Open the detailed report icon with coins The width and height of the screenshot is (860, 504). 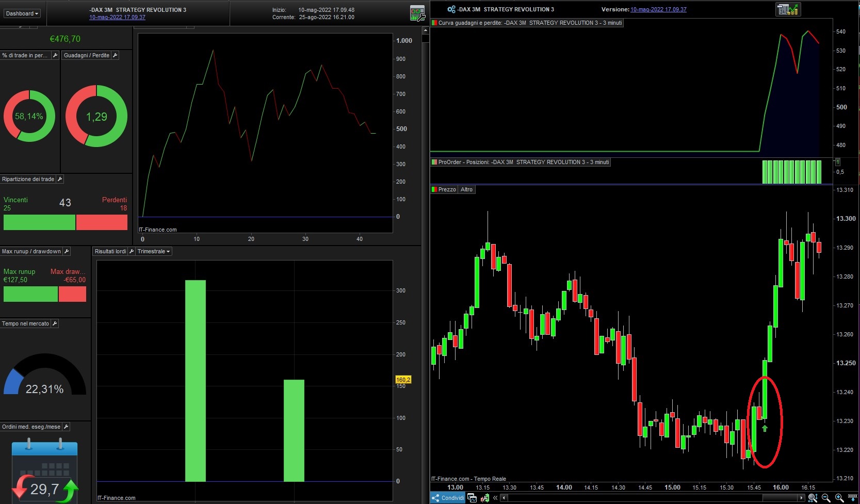pyautogui.click(x=788, y=9)
